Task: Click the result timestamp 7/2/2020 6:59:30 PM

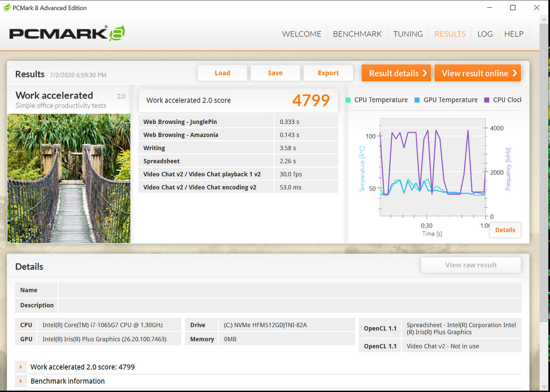Action: [78, 75]
